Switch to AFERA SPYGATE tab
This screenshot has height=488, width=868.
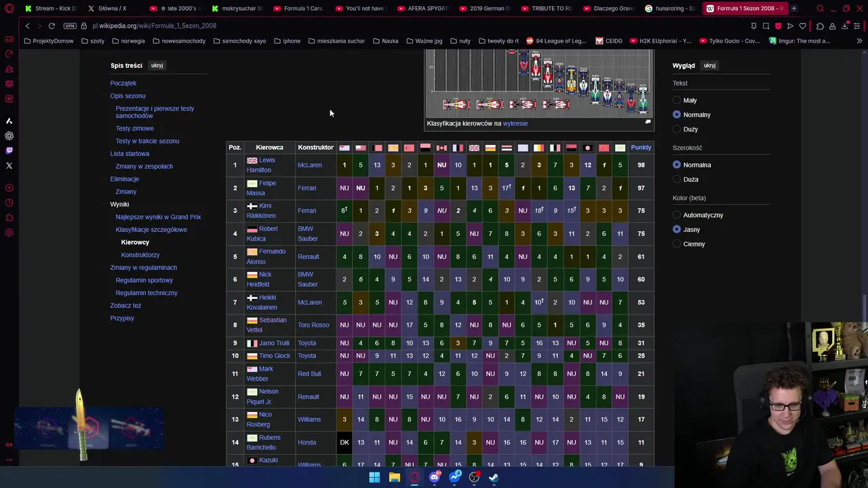422,9
